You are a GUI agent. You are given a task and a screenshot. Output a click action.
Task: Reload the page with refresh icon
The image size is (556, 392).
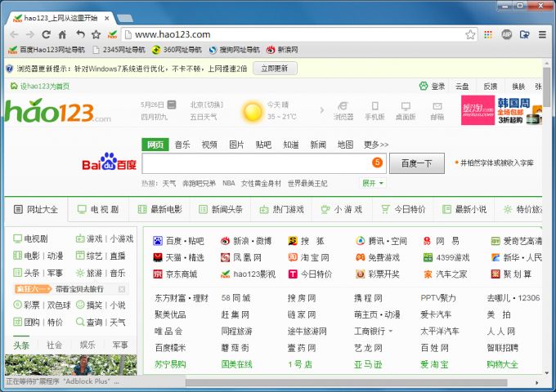pos(46,34)
